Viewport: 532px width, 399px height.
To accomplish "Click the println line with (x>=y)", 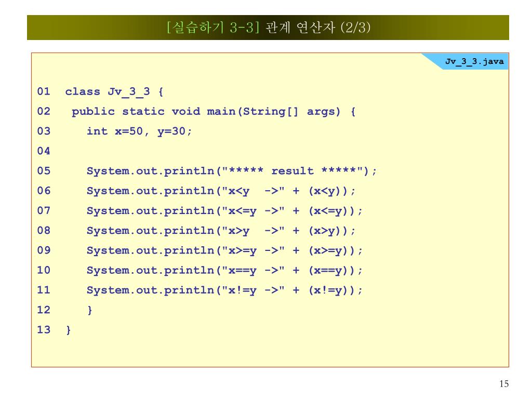I will [x=224, y=251].
